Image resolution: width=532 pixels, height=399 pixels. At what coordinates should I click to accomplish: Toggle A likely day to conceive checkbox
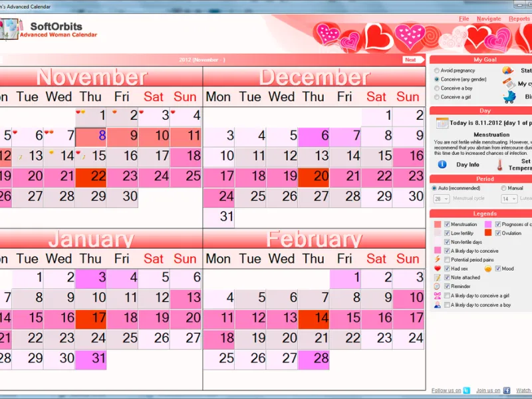click(x=447, y=251)
